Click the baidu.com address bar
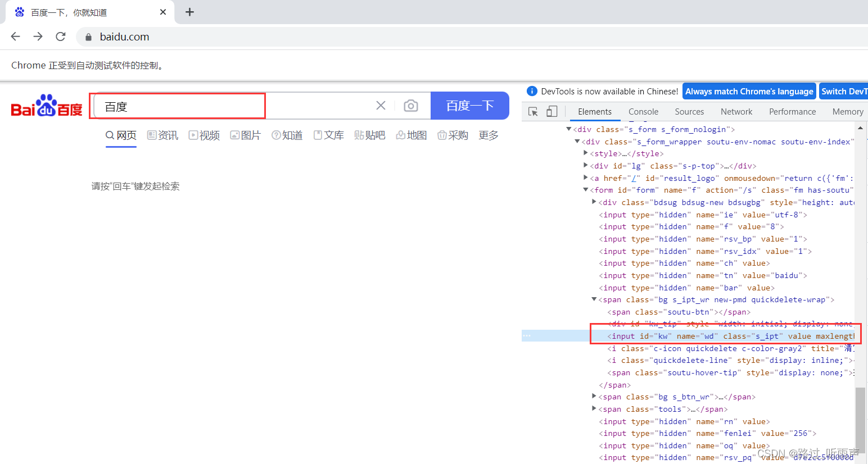Viewport: 868px width, 464px height. [x=472, y=37]
